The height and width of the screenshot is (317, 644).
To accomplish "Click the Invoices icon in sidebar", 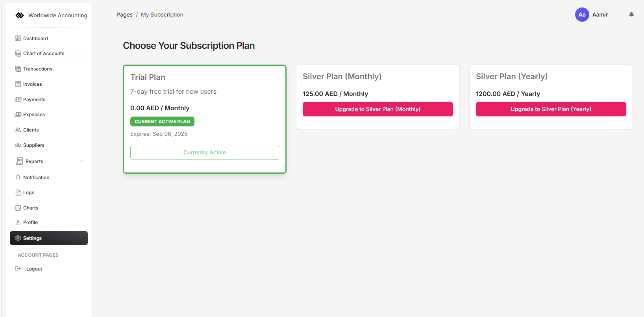I will click(18, 84).
